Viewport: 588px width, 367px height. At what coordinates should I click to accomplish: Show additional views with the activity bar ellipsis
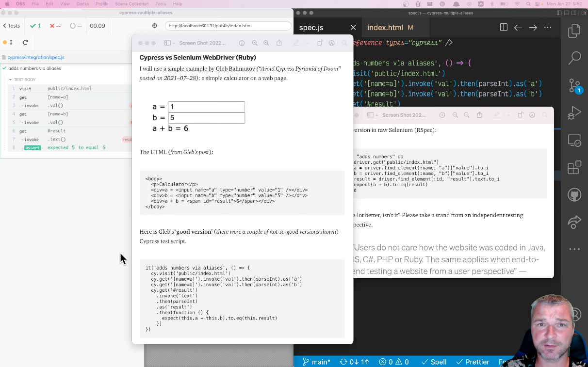(574, 249)
